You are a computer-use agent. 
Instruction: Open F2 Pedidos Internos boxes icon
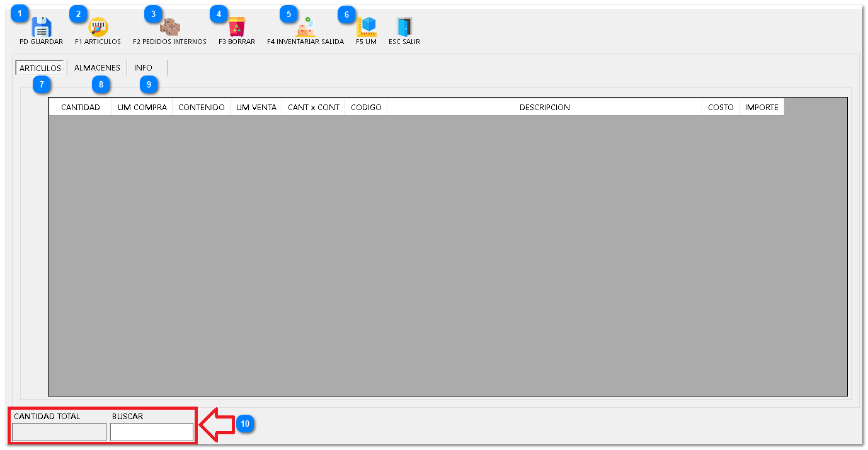point(169,27)
